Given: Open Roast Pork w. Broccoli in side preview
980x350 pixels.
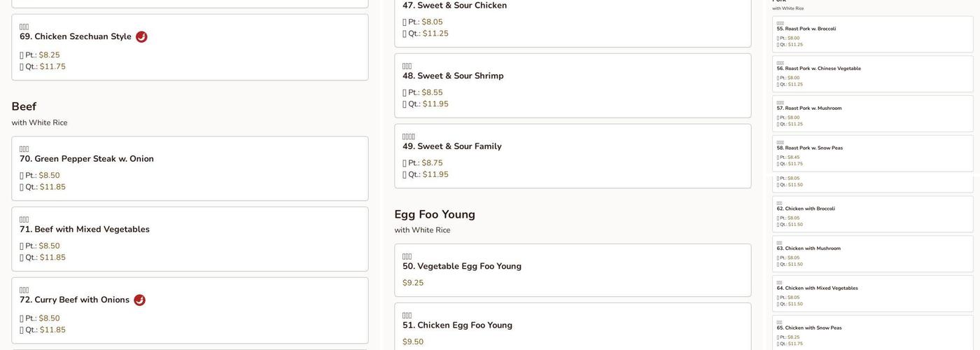Looking at the screenshot, I should coord(806,29).
